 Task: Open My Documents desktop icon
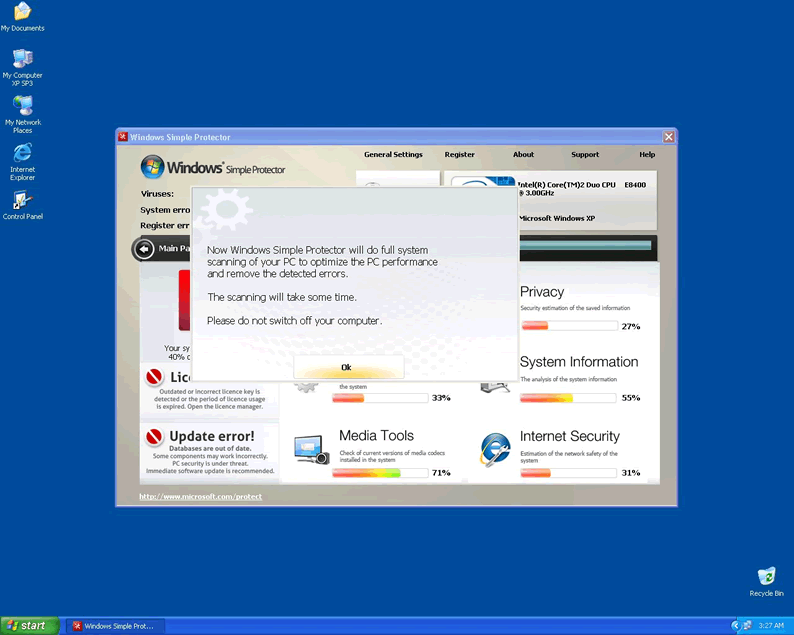click(22, 13)
